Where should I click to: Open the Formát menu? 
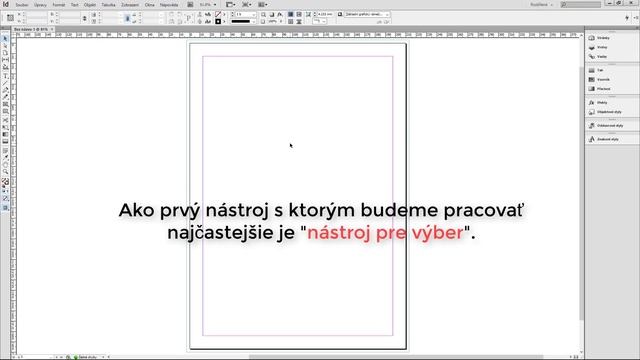pyautogui.click(x=59, y=5)
